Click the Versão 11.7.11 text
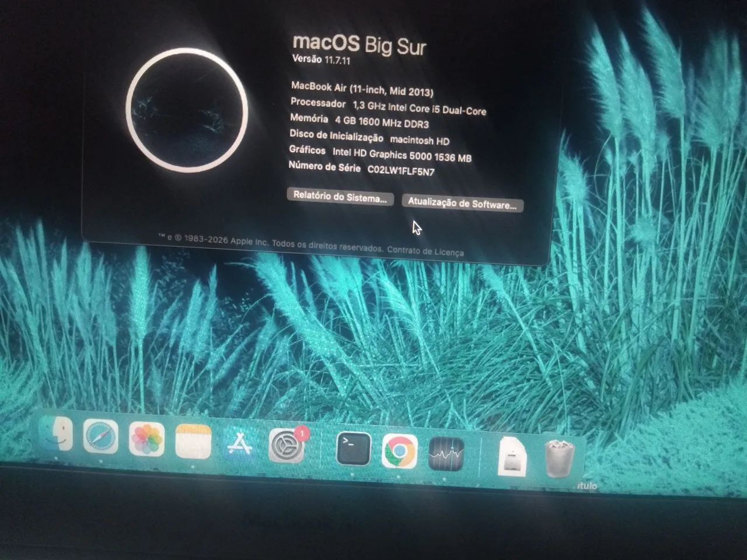The image size is (747, 560). (x=321, y=59)
